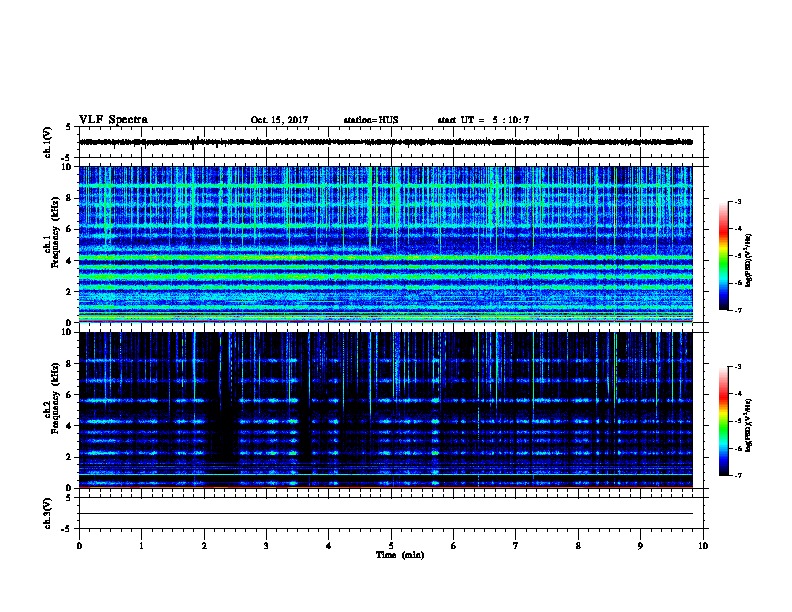Click the ch.1(V) waveform trace

pyautogui.click(x=386, y=142)
